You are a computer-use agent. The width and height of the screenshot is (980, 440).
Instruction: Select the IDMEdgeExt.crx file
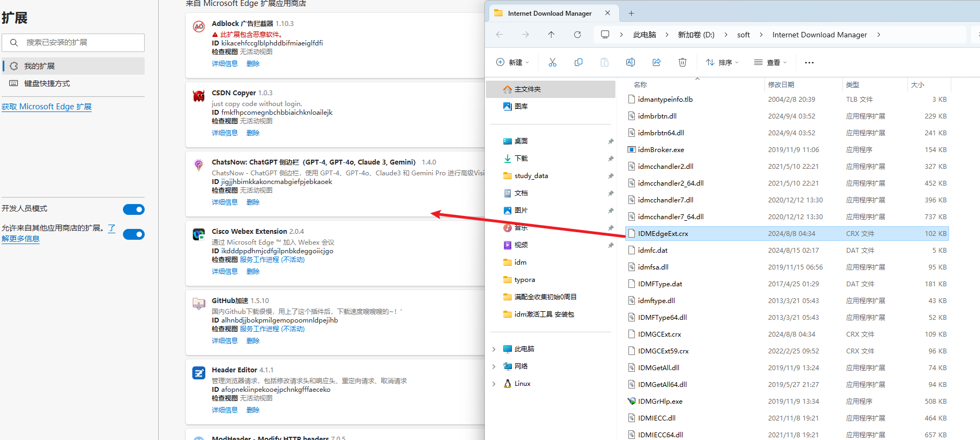coord(787,233)
